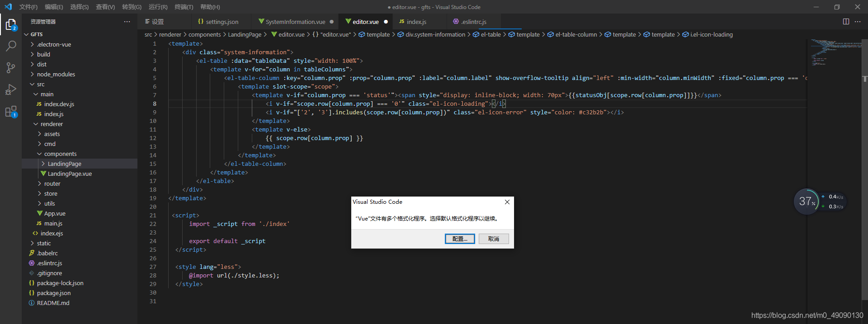Open main.js file in explorer

pyautogui.click(x=80, y=223)
